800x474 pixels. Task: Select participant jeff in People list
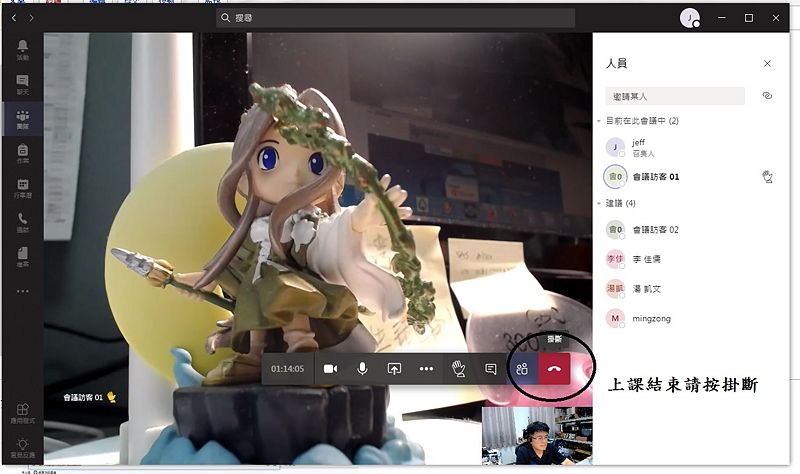click(690, 147)
